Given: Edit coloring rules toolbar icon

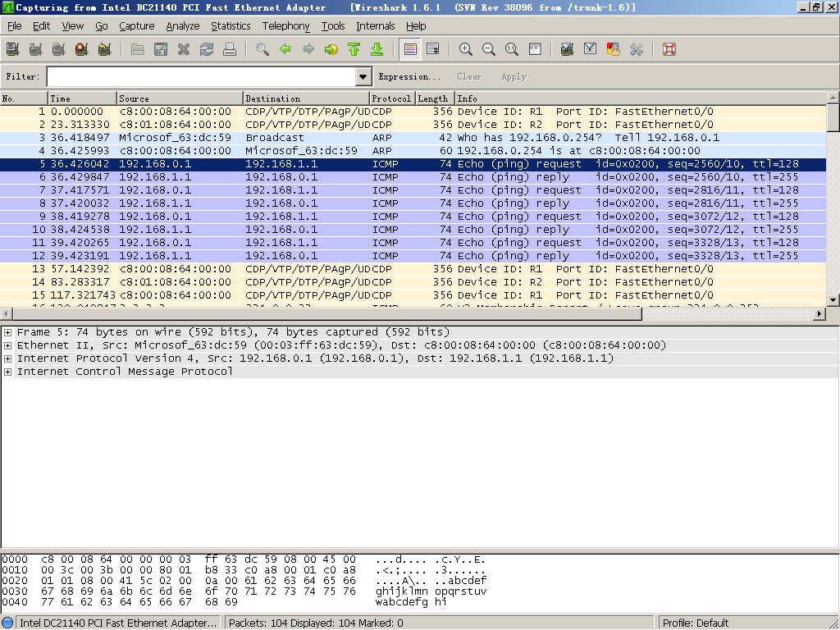Looking at the screenshot, I should tap(614, 49).
